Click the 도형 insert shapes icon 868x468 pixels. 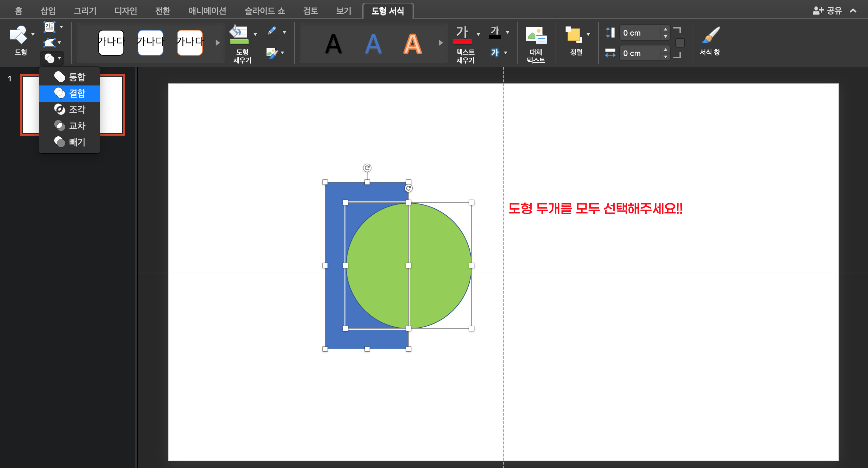(x=18, y=35)
